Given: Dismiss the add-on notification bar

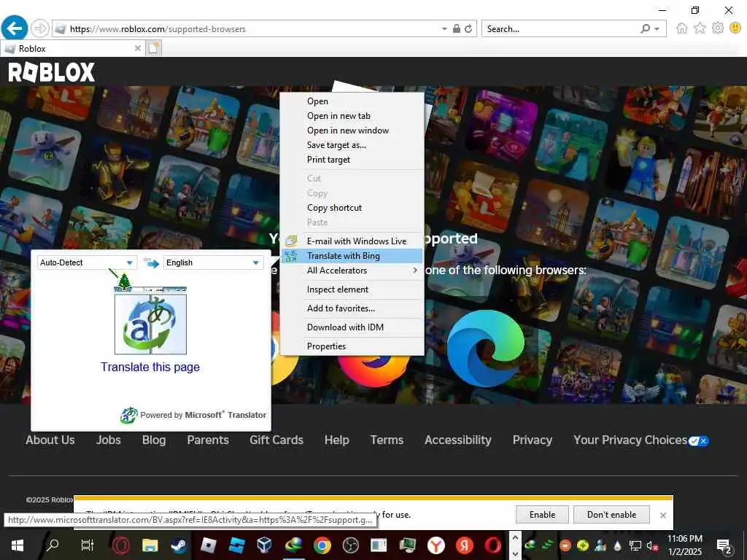Looking at the screenshot, I should click(x=662, y=516).
